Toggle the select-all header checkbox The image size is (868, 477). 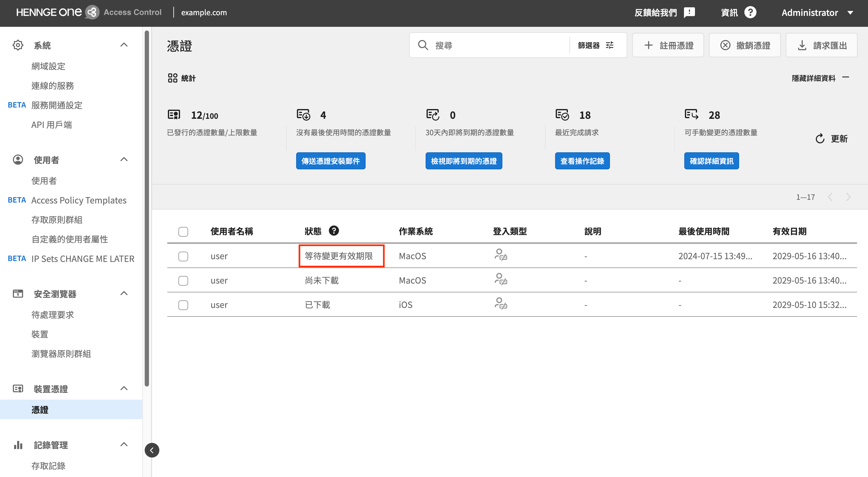[x=183, y=232]
